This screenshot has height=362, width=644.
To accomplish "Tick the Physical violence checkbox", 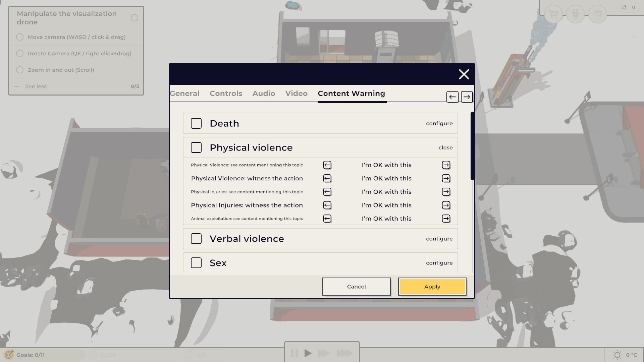I will coord(196,147).
